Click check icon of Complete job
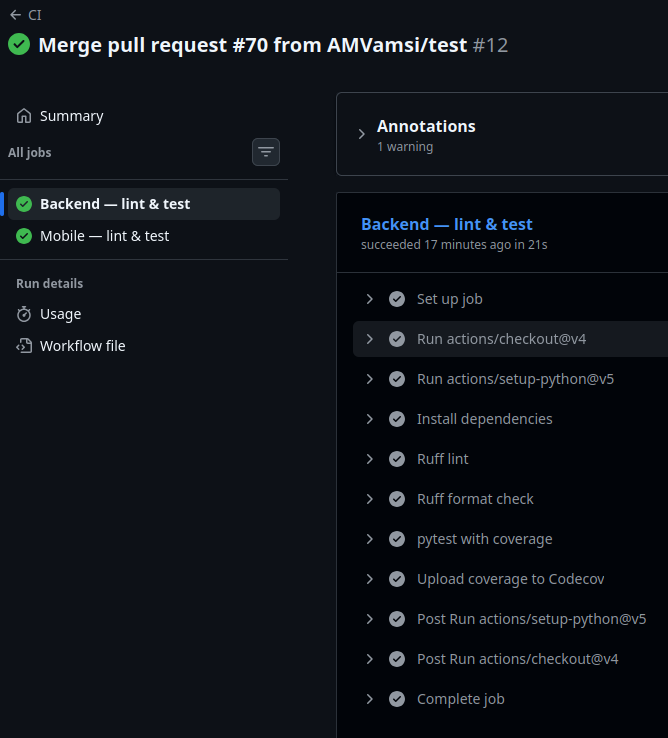668x738 pixels. point(397,699)
